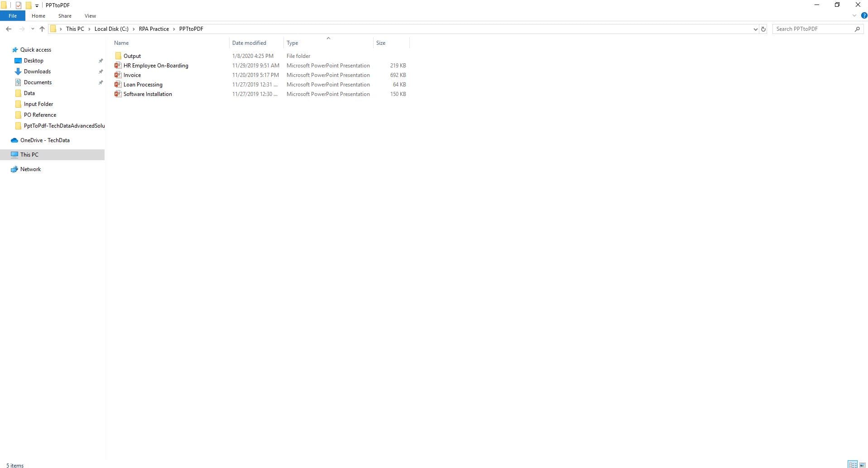868x468 pixels.
Task: Open the Help question mark icon
Action: click(x=864, y=16)
